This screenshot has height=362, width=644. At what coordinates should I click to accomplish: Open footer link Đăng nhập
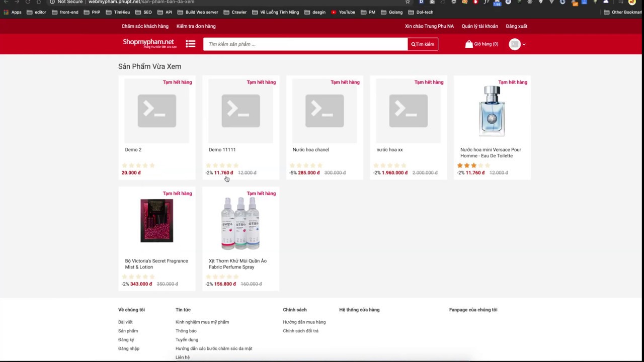click(129, 348)
